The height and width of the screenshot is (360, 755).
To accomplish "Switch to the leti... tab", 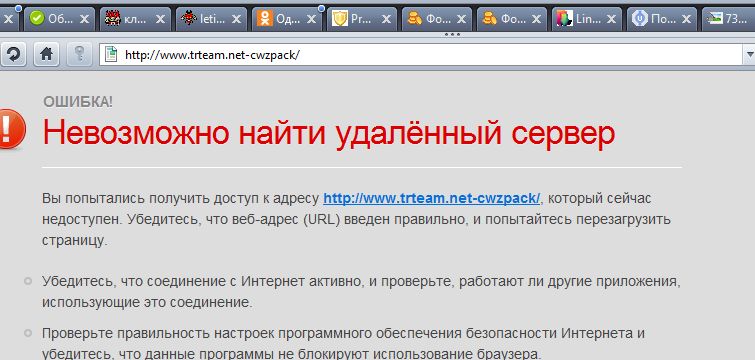I will pyautogui.click(x=211, y=19).
